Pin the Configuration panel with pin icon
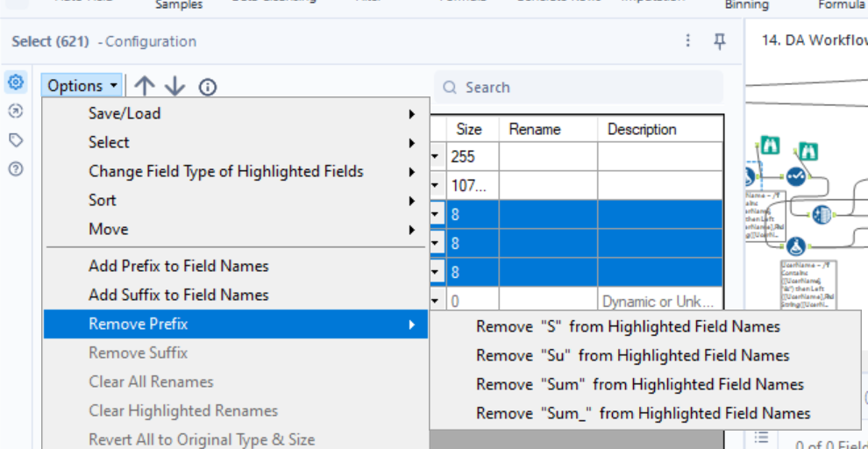 click(x=719, y=41)
